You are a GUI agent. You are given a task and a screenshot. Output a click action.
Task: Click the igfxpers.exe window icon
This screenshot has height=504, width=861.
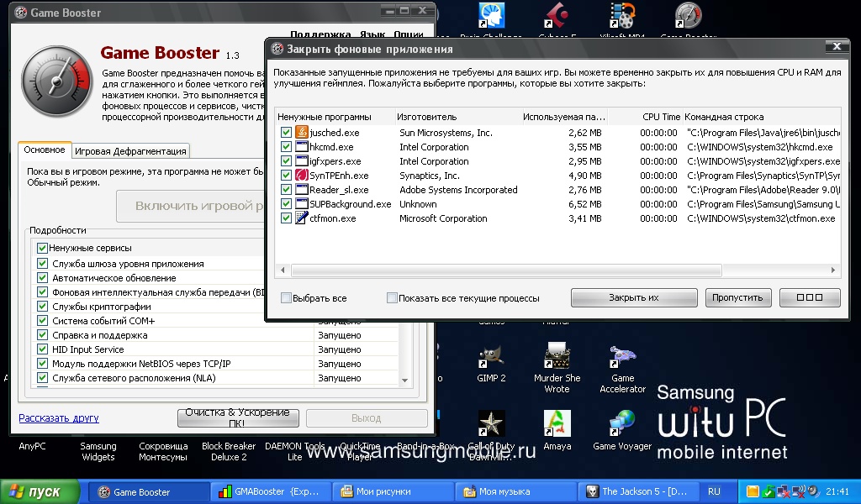pos(302,160)
